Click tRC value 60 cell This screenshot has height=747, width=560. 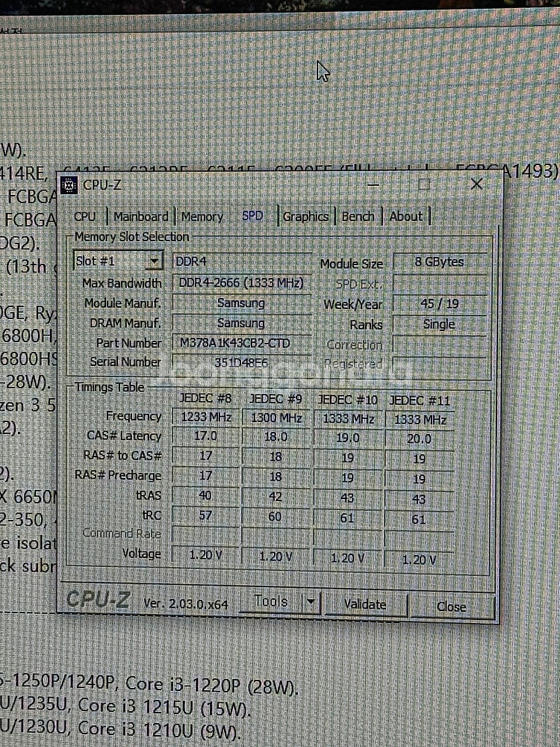point(276,516)
